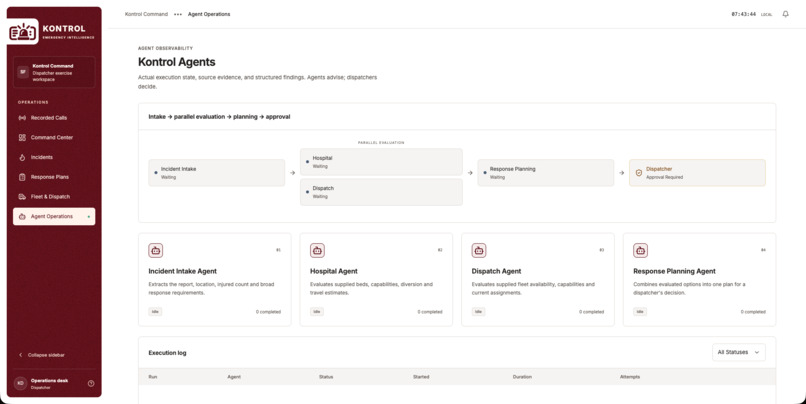
Task: Click the breadcrumb ellipsis dots
Action: [178, 14]
